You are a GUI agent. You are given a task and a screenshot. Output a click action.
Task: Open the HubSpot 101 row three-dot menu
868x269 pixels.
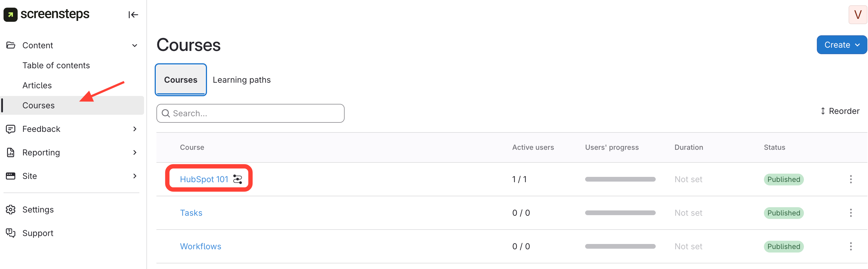tap(850, 179)
